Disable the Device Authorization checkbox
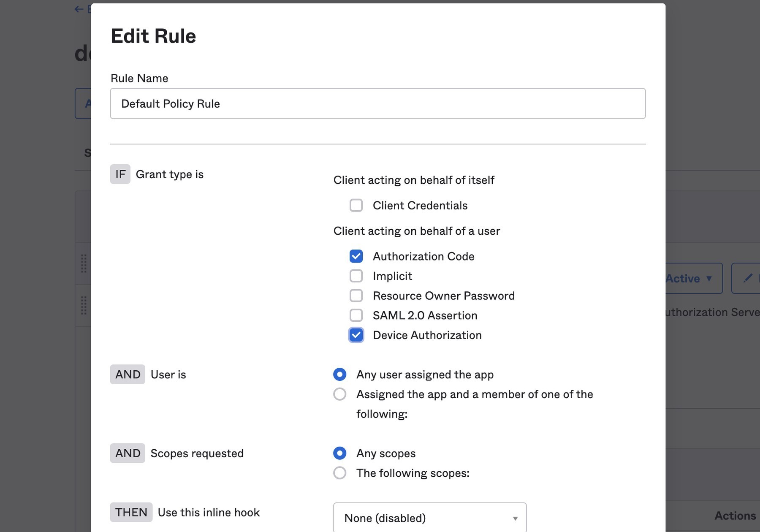The image size is (760, 532). tap(356, 335)
